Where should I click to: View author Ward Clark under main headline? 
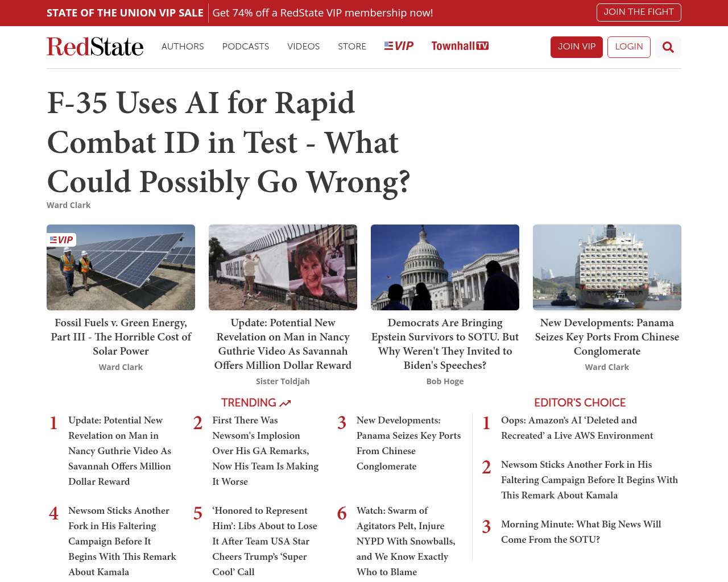(x=68, y=205)
